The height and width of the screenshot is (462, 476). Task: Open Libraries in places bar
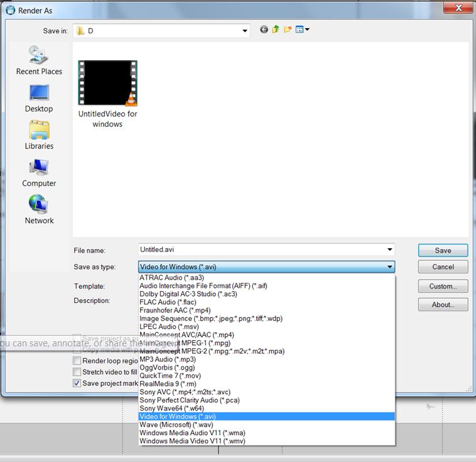tap(39, 136)
